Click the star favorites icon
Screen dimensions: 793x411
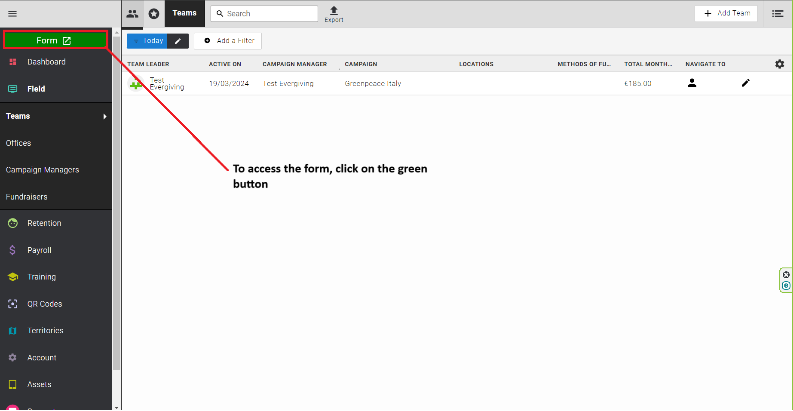(x=153, y=14)
